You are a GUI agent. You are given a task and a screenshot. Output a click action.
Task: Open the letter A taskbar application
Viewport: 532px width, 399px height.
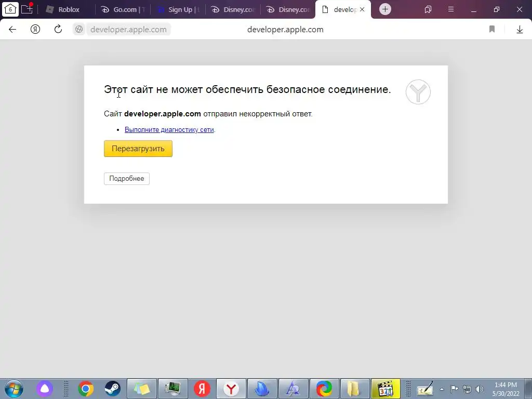point(293,389)
